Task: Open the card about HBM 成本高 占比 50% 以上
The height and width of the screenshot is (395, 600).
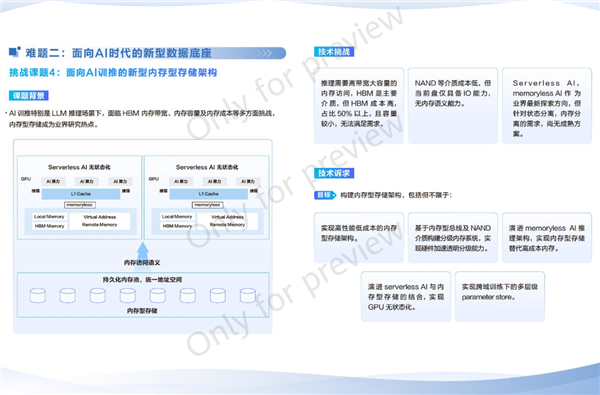Action: [359, 106]
